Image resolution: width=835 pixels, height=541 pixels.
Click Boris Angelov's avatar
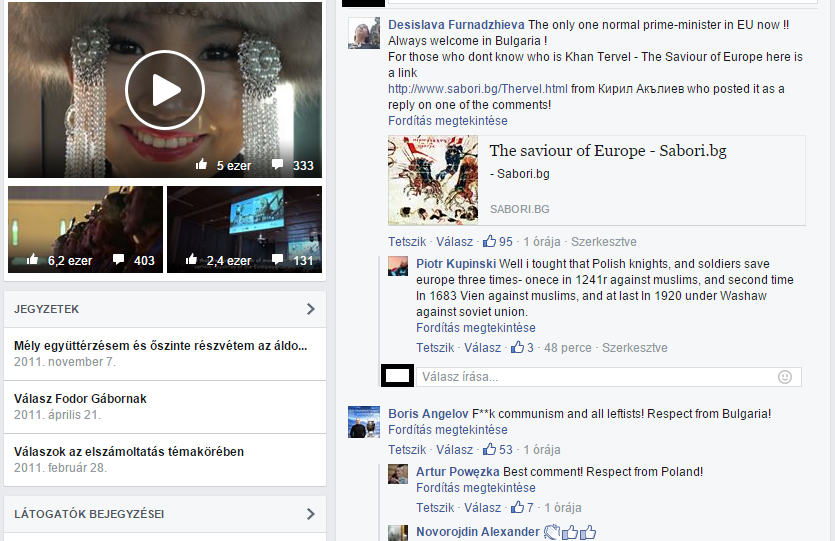pos(364,422)
